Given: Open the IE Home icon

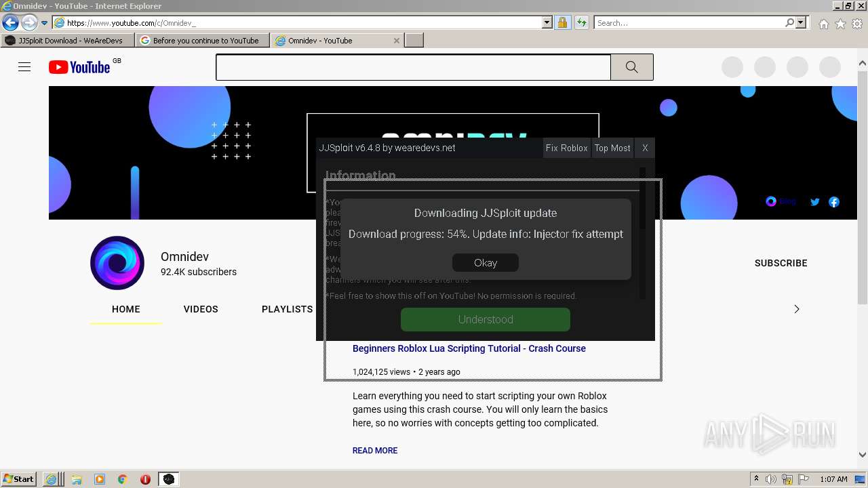Looking at the screenshot, I should [x=823, y=24].
